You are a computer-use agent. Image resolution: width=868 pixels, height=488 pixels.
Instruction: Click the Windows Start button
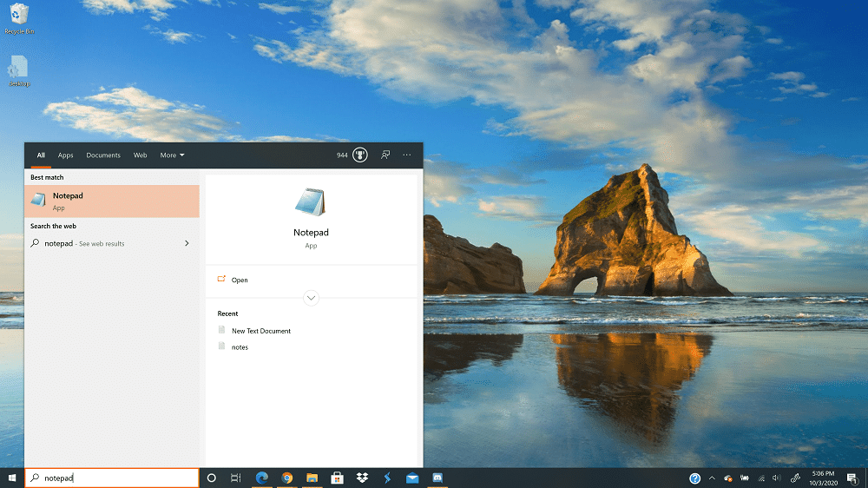11,478
